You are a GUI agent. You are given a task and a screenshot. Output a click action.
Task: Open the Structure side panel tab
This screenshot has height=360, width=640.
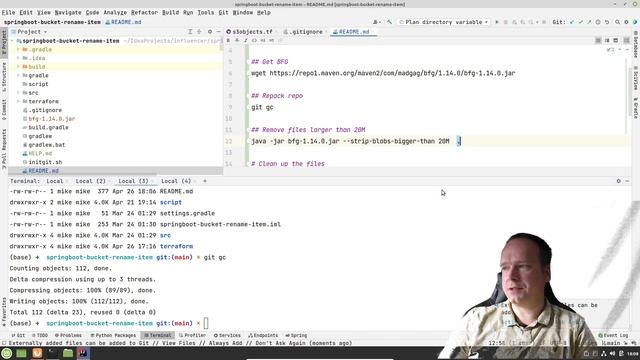4,77
